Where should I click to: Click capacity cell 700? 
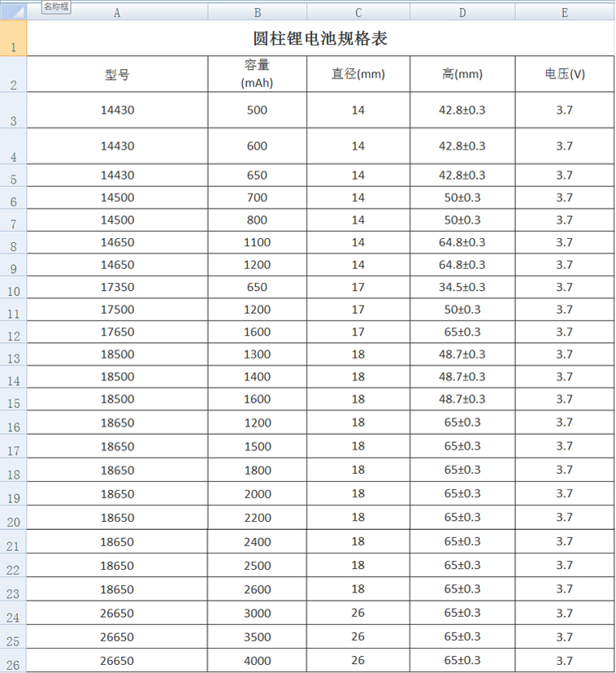pyautogui.click(x=257, y=198)
